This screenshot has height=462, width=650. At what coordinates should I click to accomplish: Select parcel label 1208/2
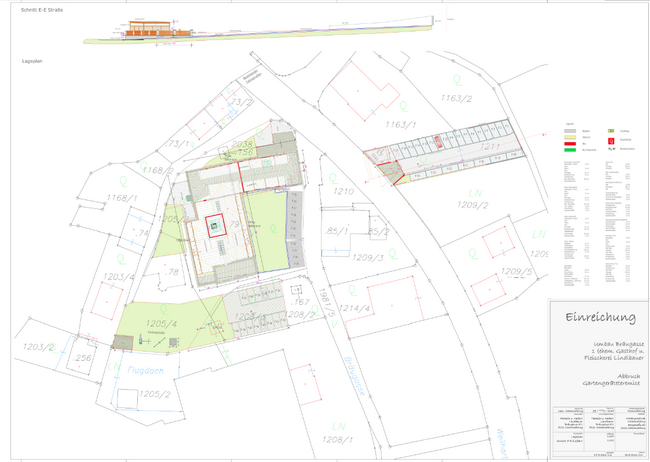(301, 314)
